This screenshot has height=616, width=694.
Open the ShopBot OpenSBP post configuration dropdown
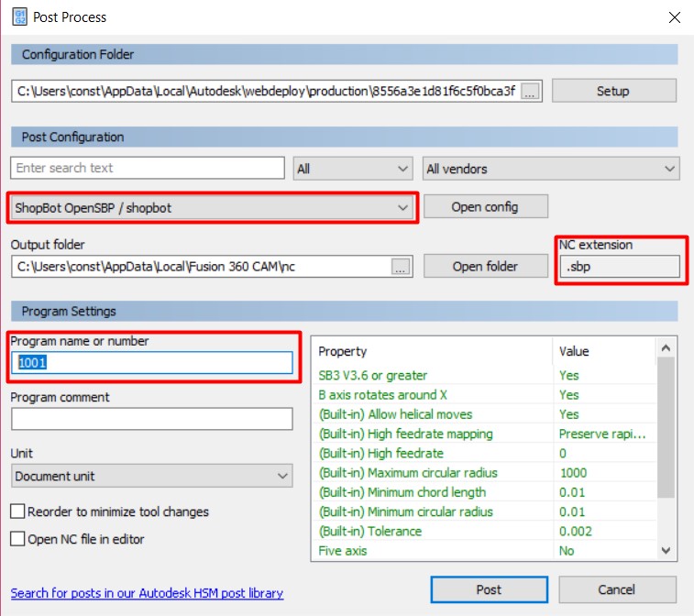pos(212,207)
